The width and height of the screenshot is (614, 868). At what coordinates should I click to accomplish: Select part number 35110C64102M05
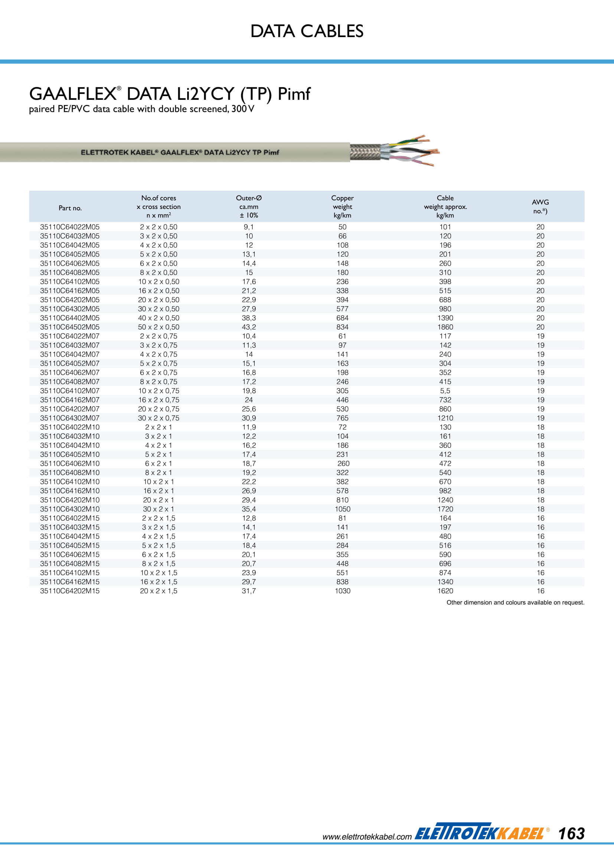point(70,282)
